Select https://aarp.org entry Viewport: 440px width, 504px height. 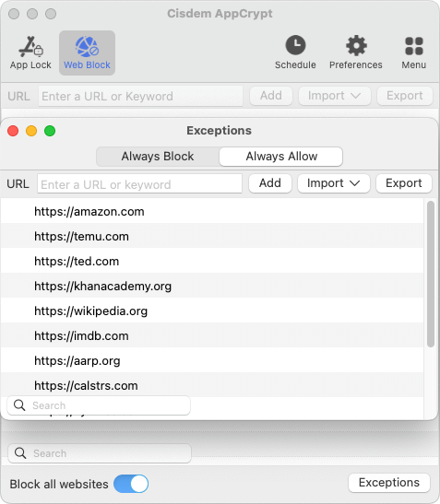click(x=212, y=360)
